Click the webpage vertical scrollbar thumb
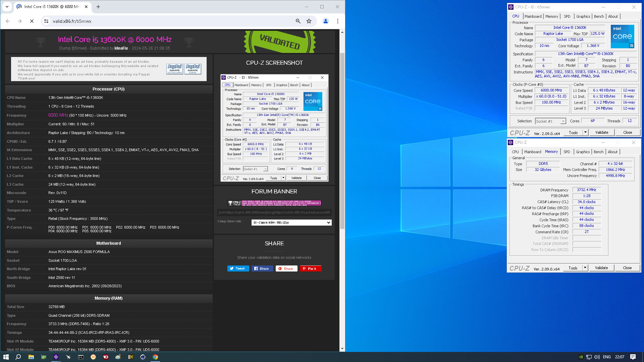644x362 pixels. [x=342, y=141]
